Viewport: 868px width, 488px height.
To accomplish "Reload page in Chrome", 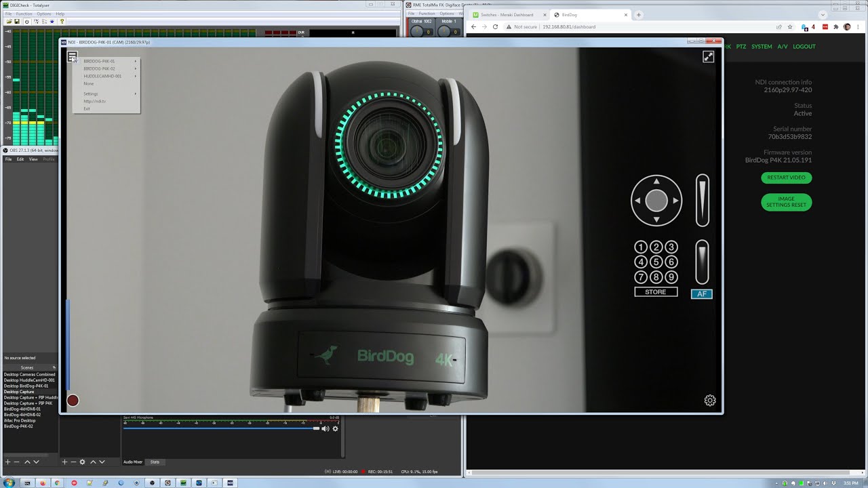I will point(495,26).
